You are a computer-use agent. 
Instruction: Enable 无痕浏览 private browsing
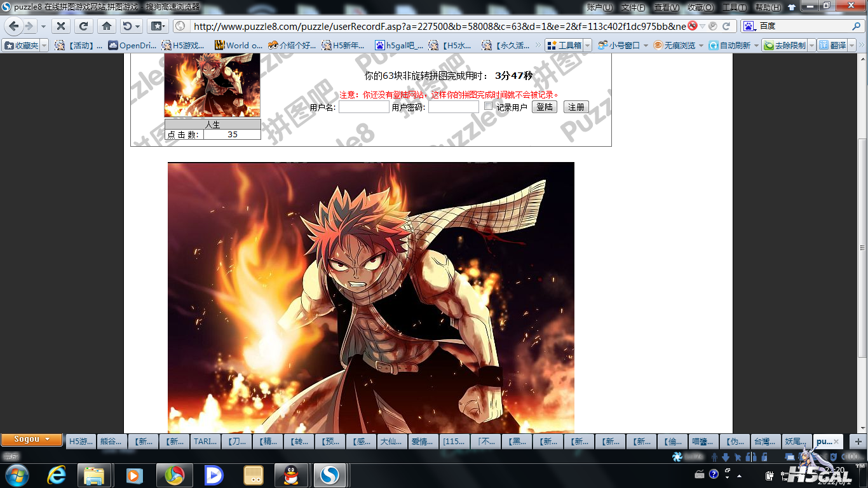pyautogui.click(x=674, y=45)
